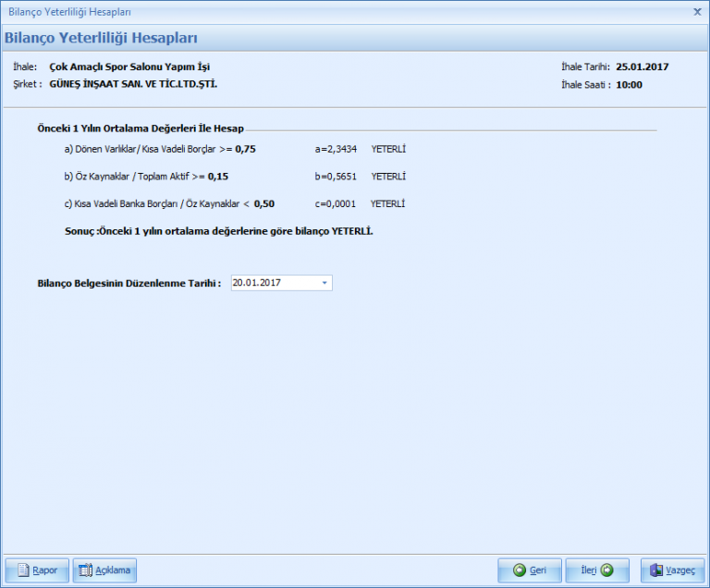710x588 pixels.
Task: Click the exit door icon on Vazgeç
Action: click(655, 570)
